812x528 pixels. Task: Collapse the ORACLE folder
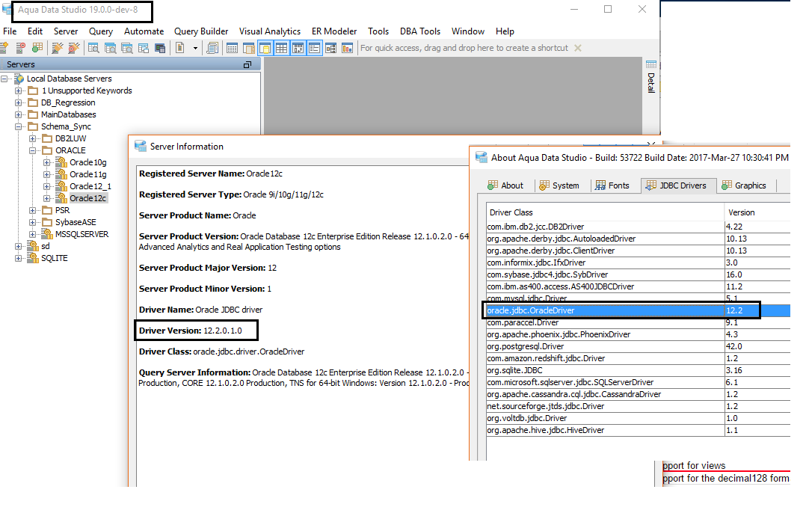(33, 150)
